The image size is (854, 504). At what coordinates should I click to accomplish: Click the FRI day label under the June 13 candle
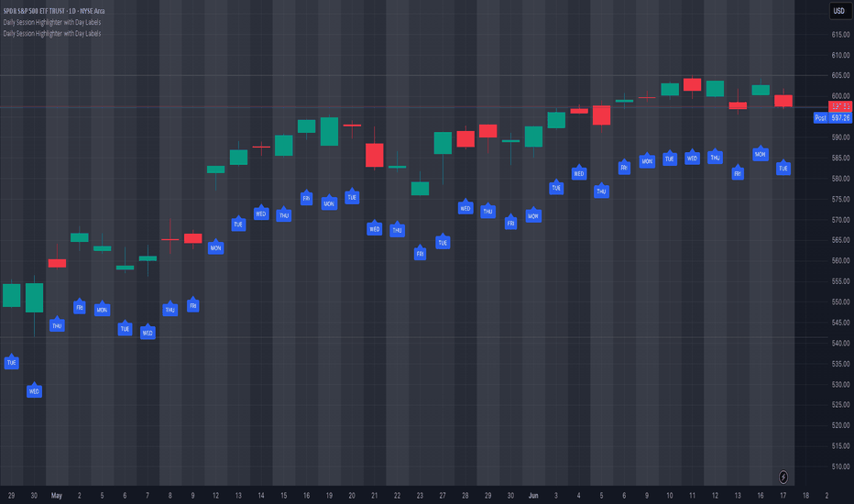[738, 173]
